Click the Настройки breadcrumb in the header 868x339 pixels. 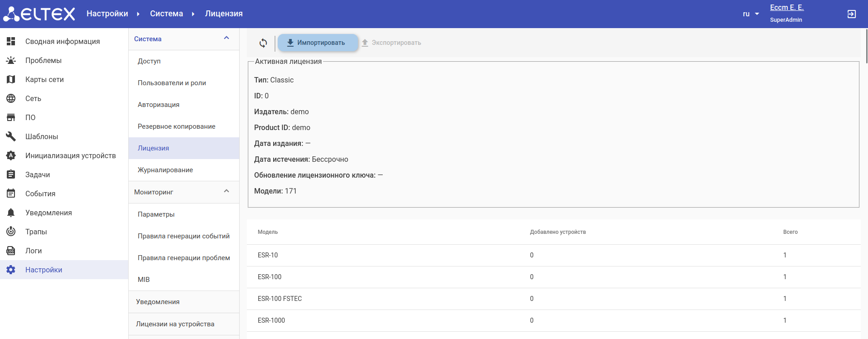[107, 14]
